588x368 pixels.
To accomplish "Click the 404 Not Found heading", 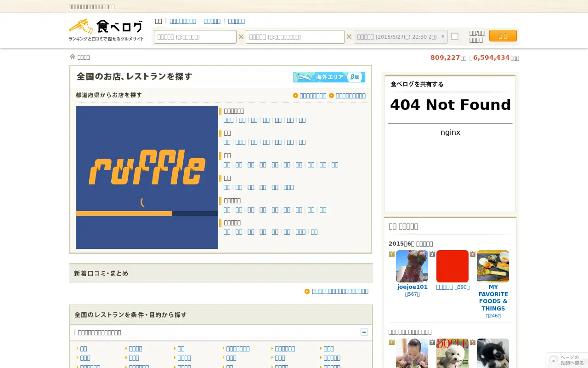I will (450, 105).
